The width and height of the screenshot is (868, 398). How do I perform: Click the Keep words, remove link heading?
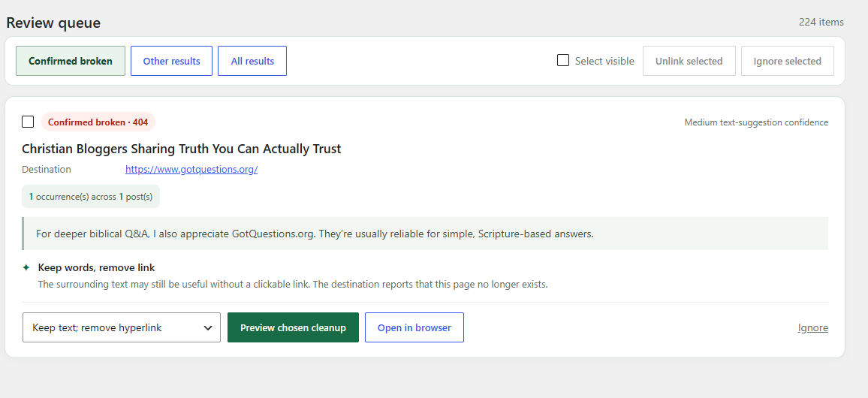pyautogui.click(x=96, y=268)
